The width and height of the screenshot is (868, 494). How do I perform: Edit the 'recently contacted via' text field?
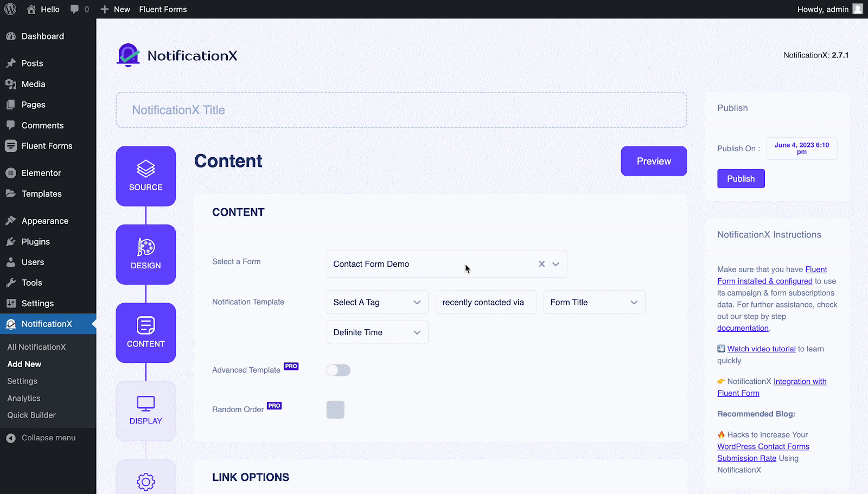[x=487, y=302]
